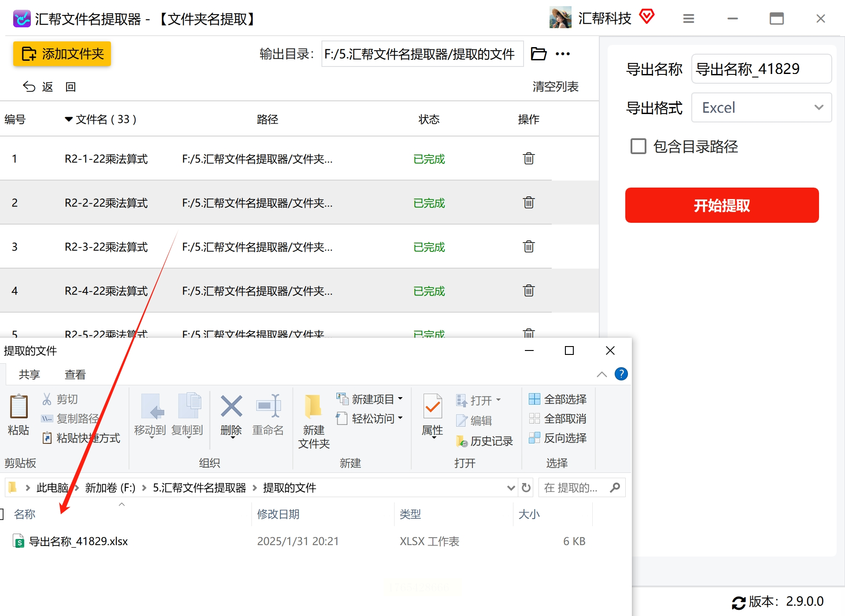Click 全部取消 select none

pos(557,419)
